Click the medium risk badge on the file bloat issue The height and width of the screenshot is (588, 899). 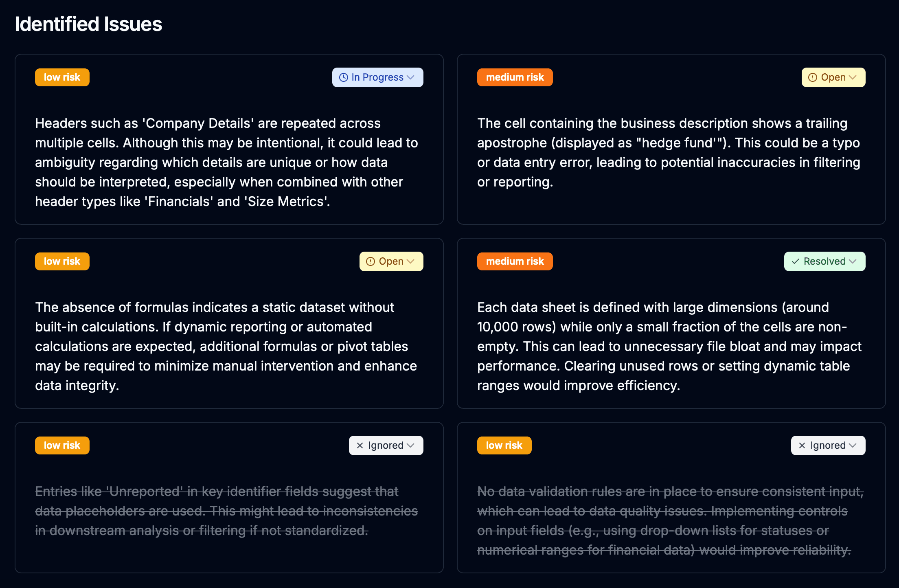[515, 261]
